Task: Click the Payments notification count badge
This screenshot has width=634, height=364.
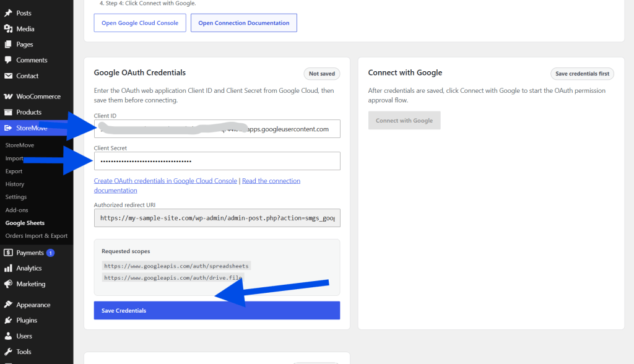Action: click(x=50, y=253)
